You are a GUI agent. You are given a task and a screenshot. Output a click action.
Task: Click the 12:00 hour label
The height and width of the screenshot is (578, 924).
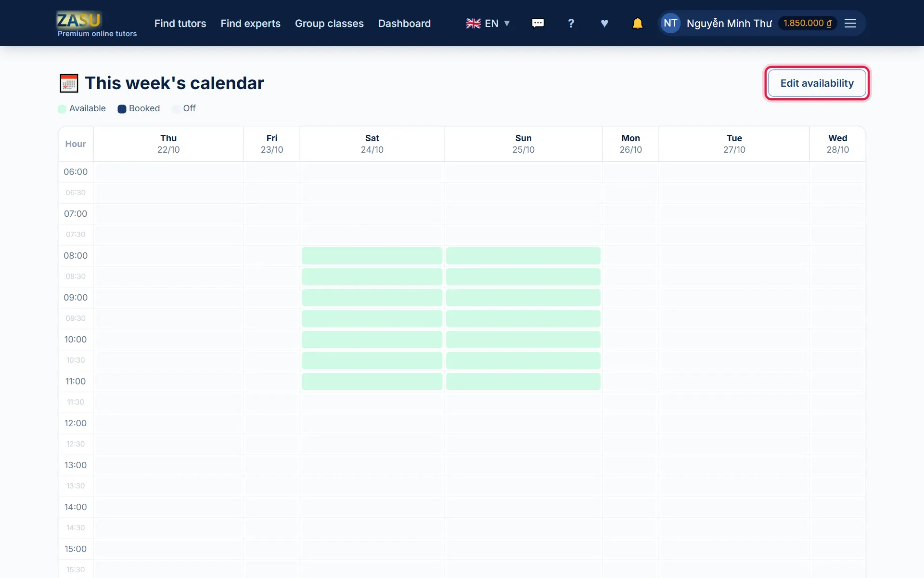coord(76,423)
